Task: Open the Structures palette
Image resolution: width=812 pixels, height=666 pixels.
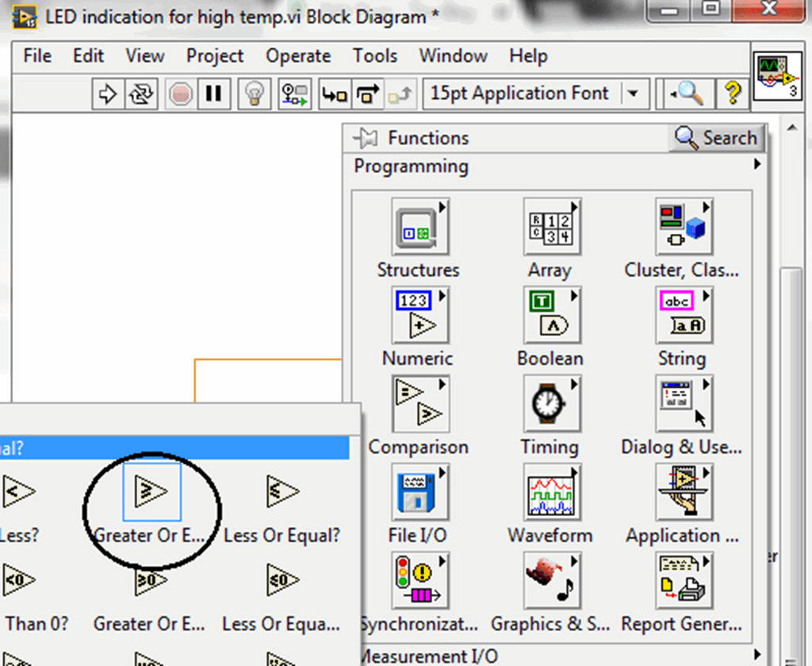Action: [x=418, y=226]
